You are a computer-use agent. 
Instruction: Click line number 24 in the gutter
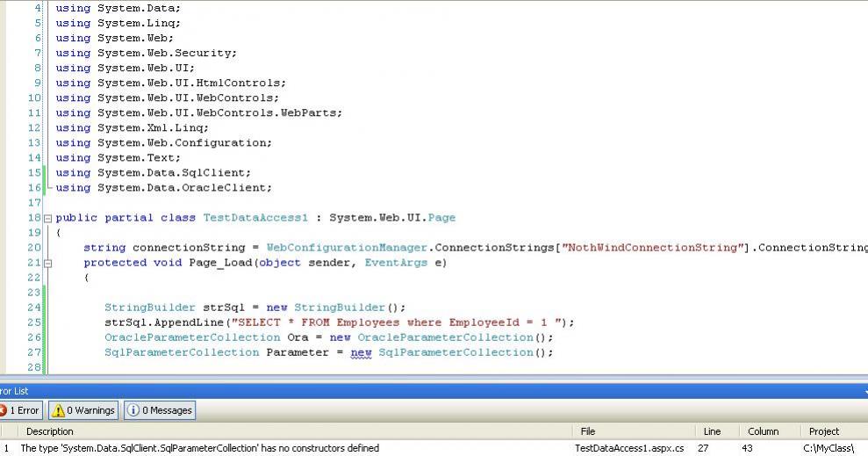pyautogui.click(x=34, y=308)
